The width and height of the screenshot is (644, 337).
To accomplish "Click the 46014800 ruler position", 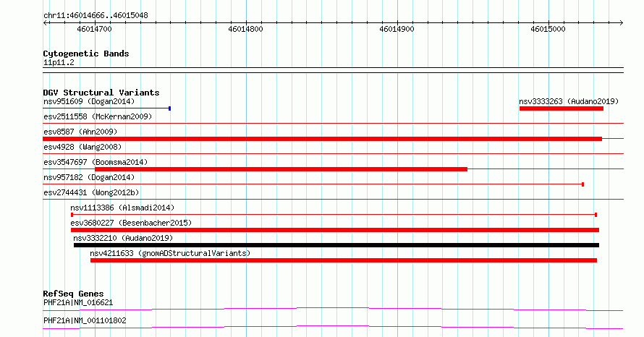I will coord(245,29).
